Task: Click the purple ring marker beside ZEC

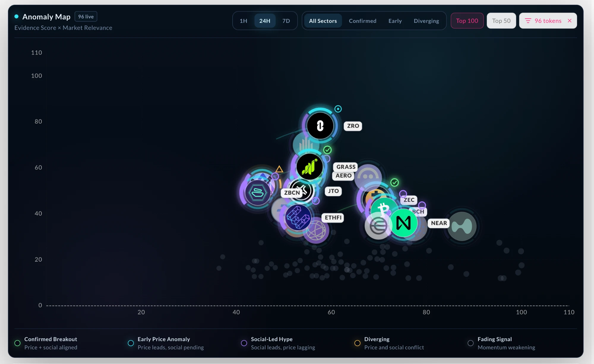Action: [x=403, y=194]
